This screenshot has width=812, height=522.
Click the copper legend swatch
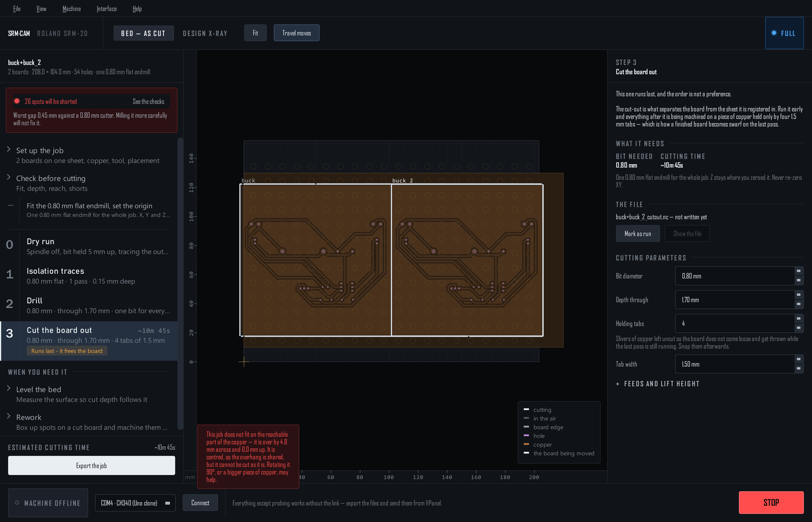pyautogui.click(x=526, y=444)
